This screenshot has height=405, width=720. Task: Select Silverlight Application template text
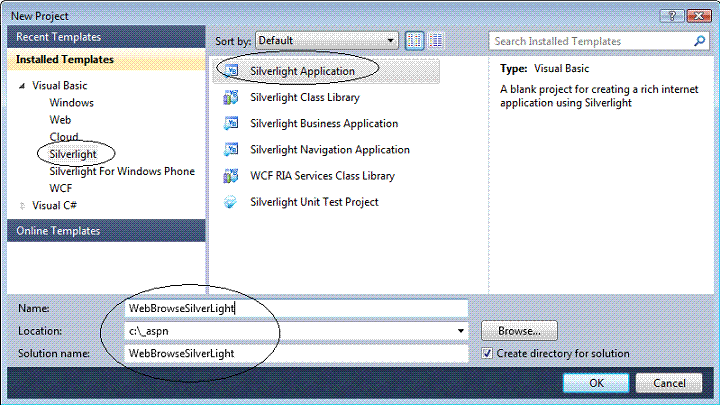[x=302, y=71]
